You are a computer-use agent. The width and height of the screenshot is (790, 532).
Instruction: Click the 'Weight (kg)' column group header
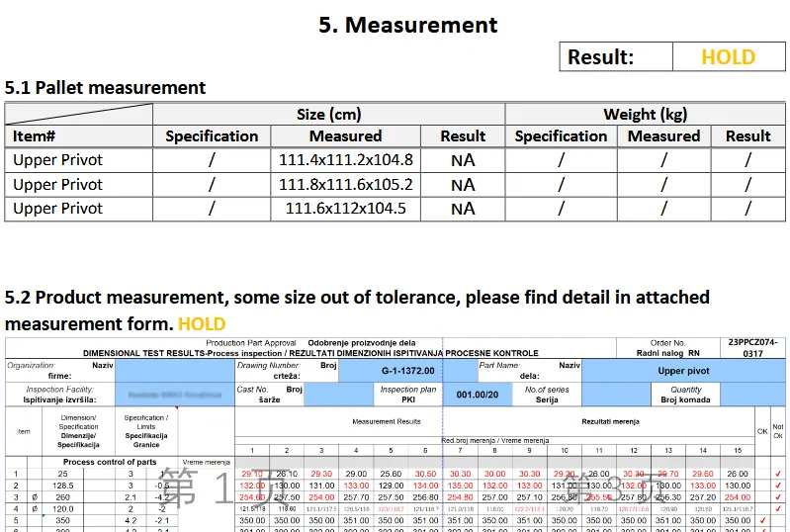coord(646,115)
